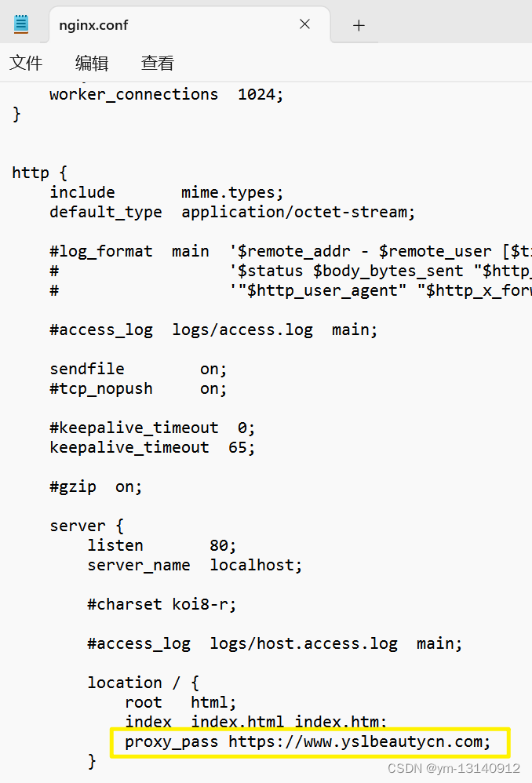Click the 'http {' line
Viewport: 532px width, 783px height.
coord(39,173)
